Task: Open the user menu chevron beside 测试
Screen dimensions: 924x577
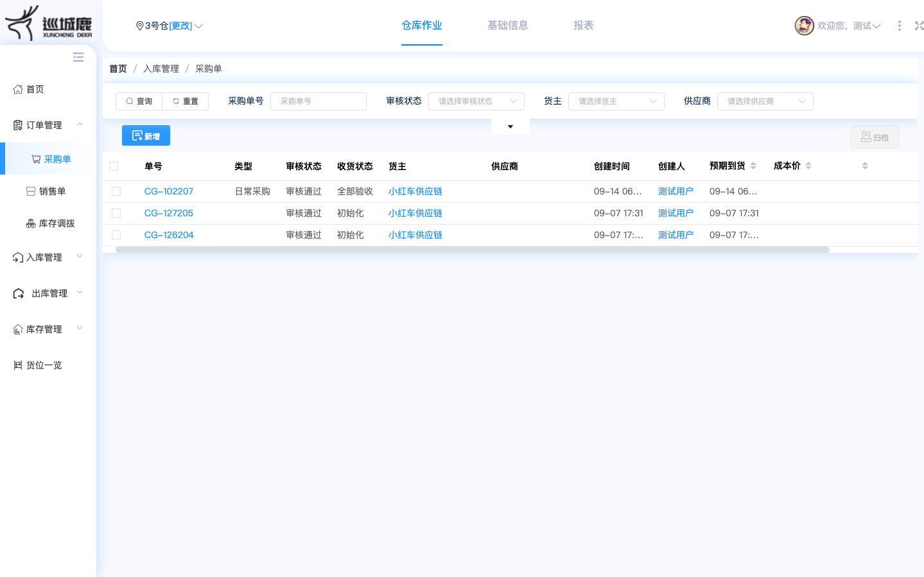Action: click(x=876, y=26)
